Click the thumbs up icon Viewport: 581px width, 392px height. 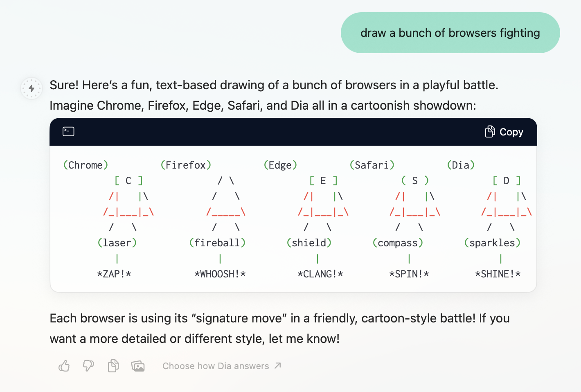[64, 366]
